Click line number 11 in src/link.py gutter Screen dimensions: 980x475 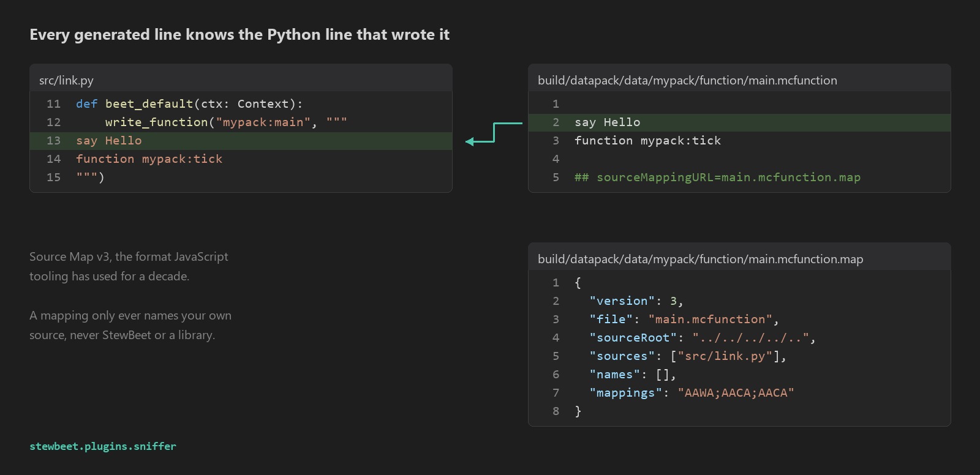coord(53,104)
